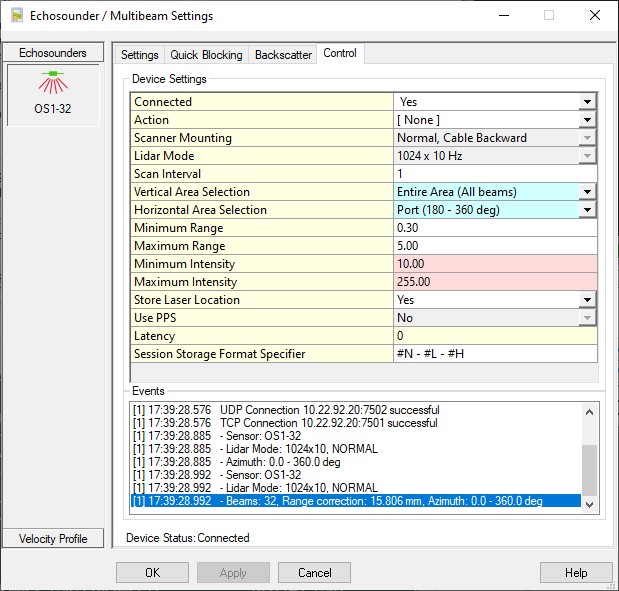The height and width of the screenshot is (591, 619).
Task: Open the Backscatter tab
Action: tap(283, 54)
